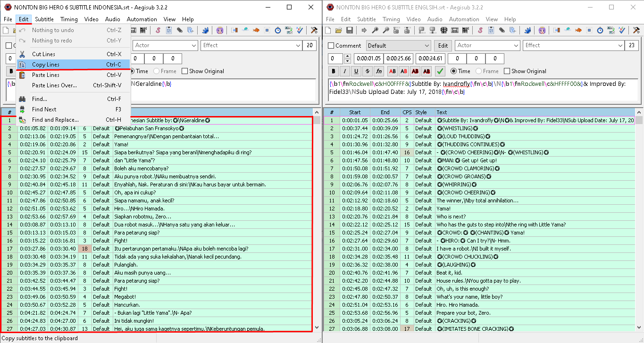Click duration field 0:00:24.61

[x=429, y=59]
